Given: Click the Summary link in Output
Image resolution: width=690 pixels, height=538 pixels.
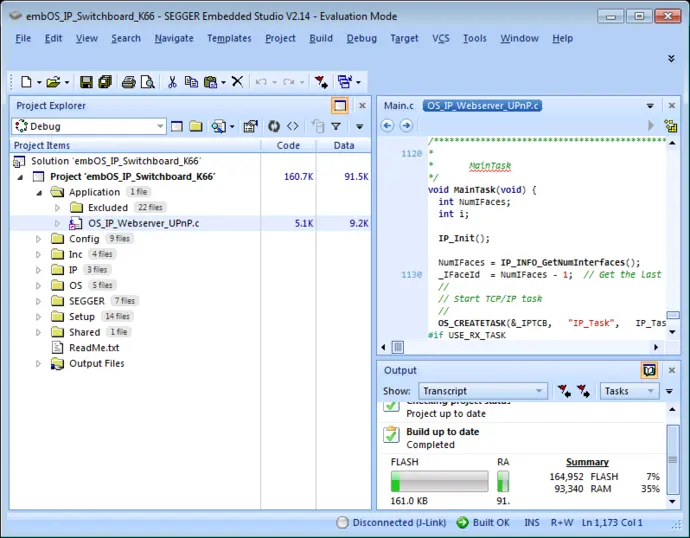Looking at the screenshot, I should point(587,462).
